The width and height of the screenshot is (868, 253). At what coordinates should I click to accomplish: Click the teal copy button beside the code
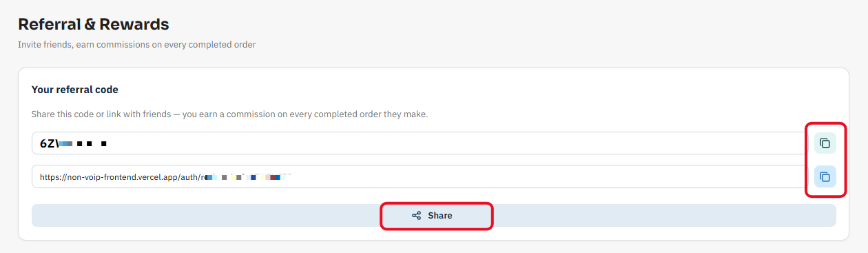(x=825, y=143)
